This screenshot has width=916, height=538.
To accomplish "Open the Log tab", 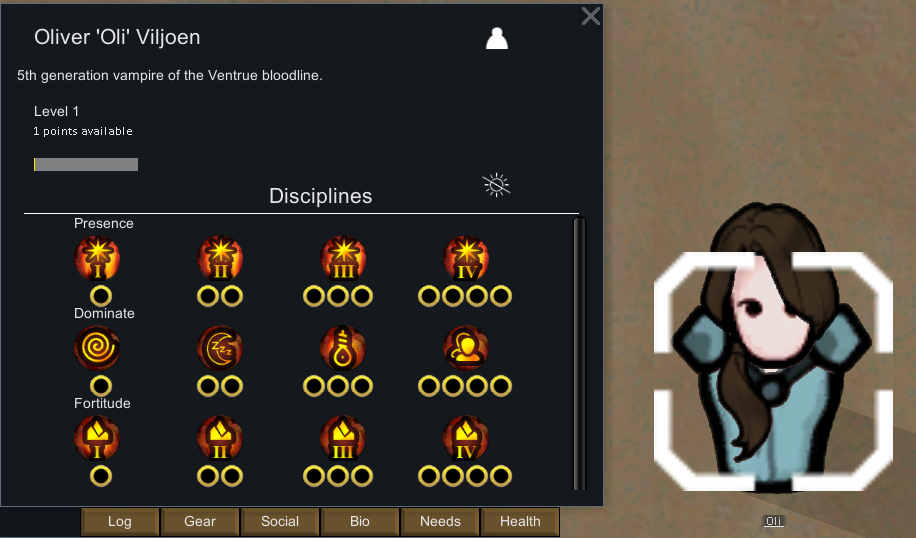I will 120,521.
